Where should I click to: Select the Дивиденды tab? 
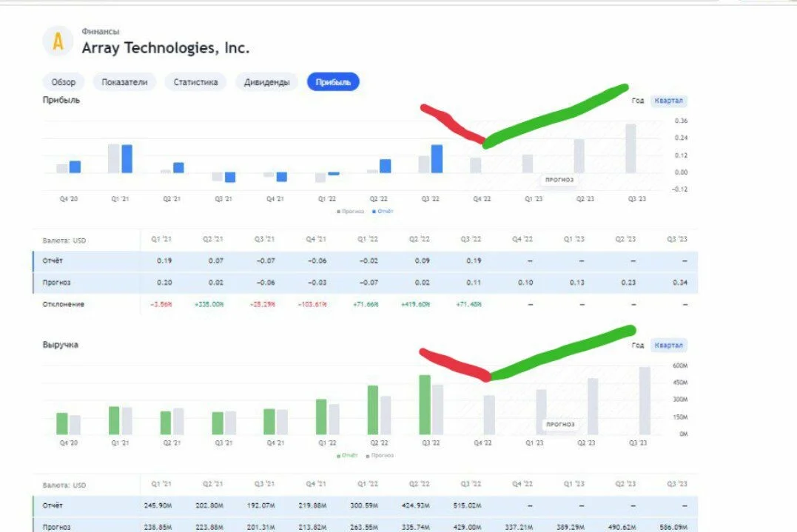[x=267, y=82]
